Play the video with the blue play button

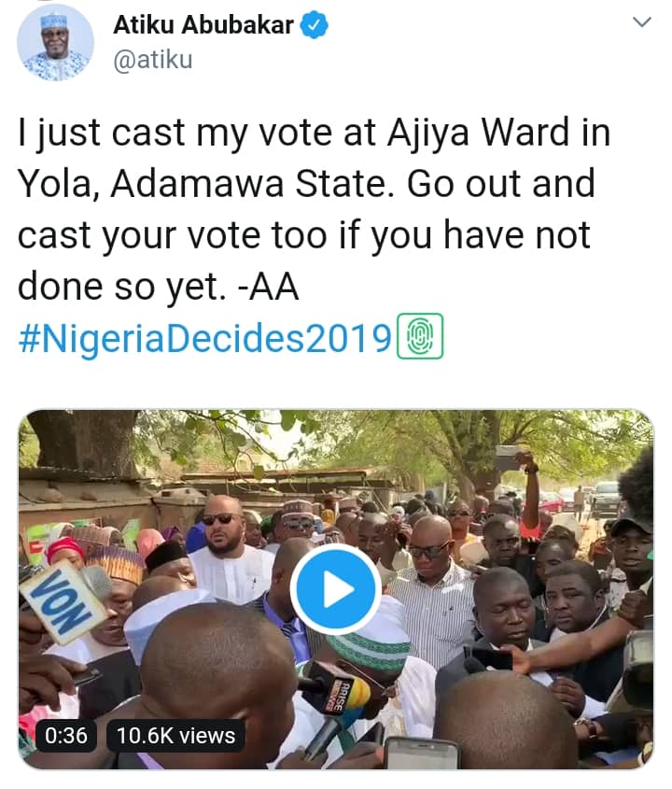pos(335,589)
